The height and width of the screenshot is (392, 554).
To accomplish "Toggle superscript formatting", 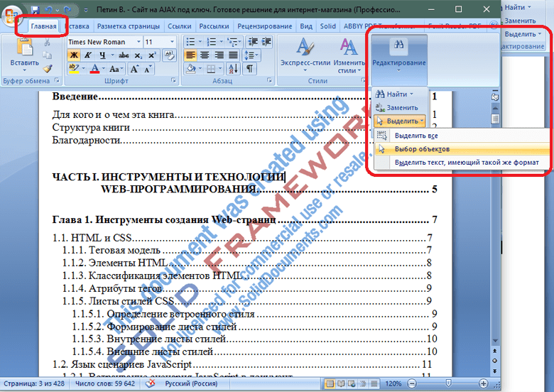I will pyautogui.click(x=152, y=55).
